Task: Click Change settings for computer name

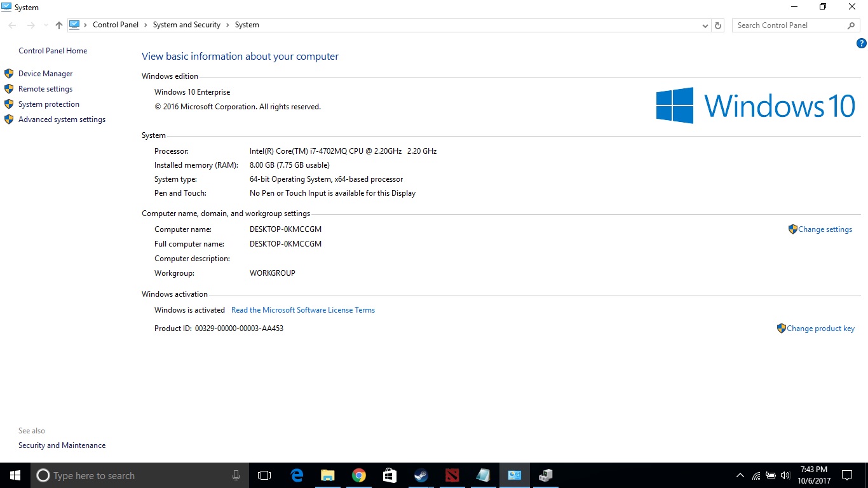Action: tap(825, 229)
